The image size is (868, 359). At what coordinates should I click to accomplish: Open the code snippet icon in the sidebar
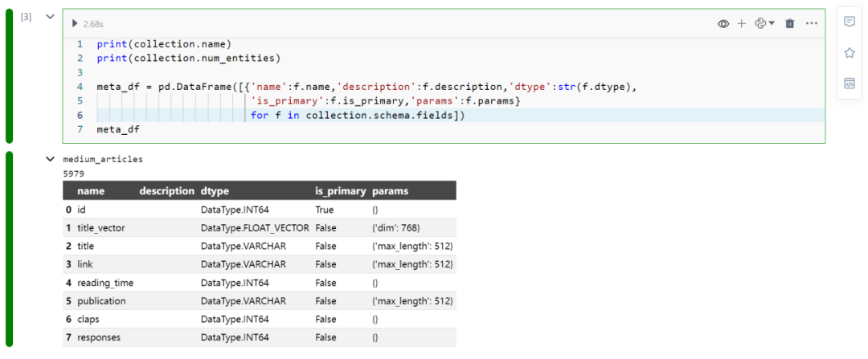tap(849, 84)
